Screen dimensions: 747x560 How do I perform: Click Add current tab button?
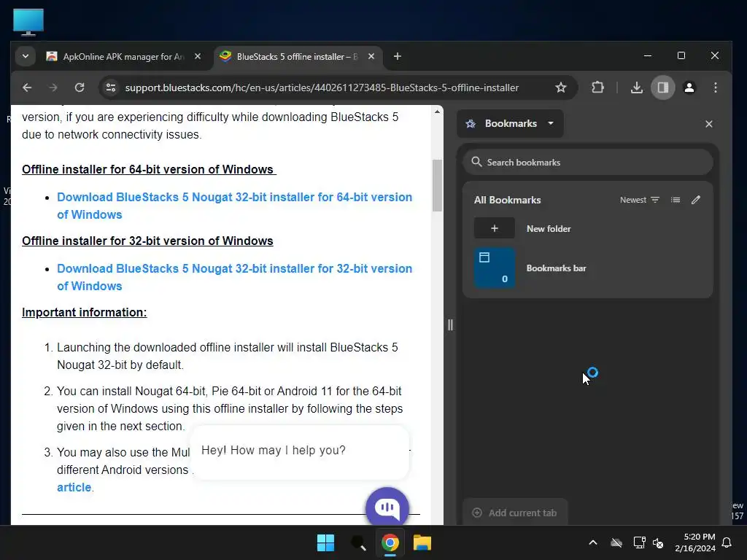(515, 513)
